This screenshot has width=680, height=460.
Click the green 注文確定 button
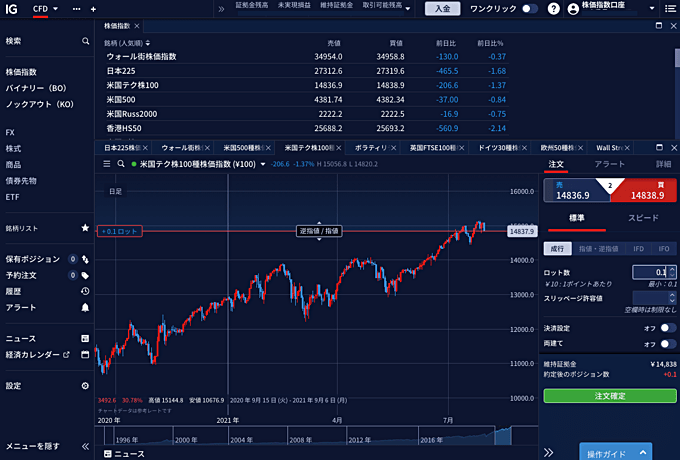(x=610, y=396)
